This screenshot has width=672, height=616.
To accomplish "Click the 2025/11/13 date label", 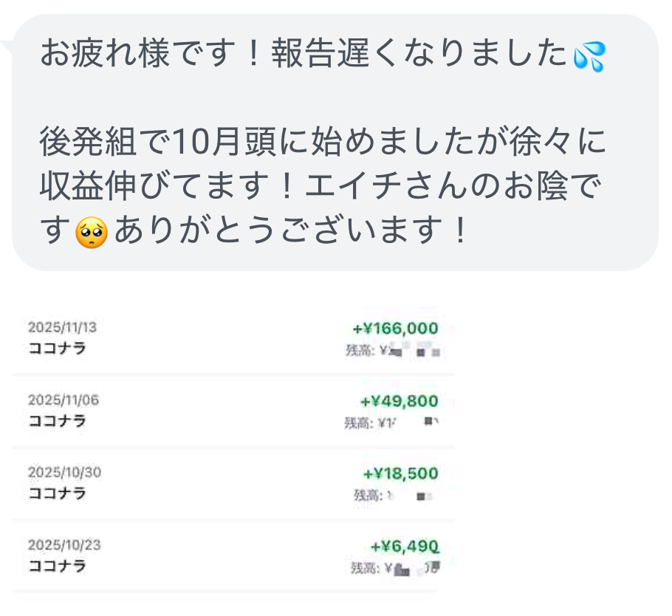I will pyautogui.click(x=62, y=328).
